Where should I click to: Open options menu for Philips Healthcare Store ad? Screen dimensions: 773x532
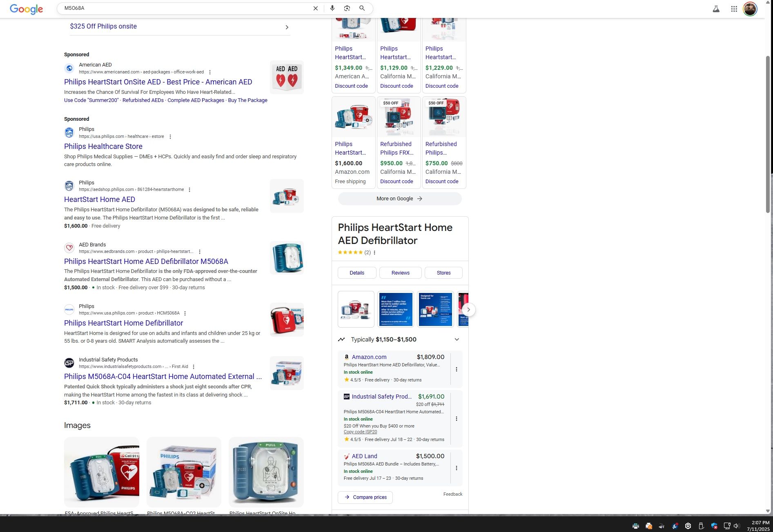pyautogui.click(x=170, y=137)
